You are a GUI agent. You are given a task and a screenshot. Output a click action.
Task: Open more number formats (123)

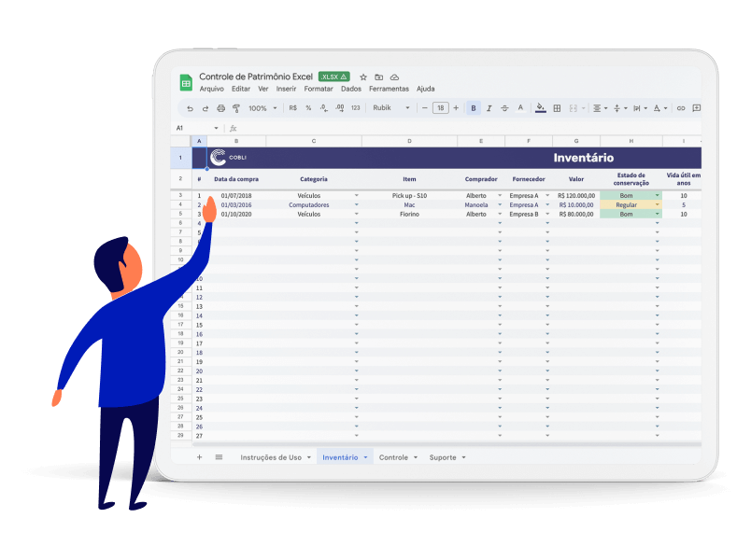[355, 108]
